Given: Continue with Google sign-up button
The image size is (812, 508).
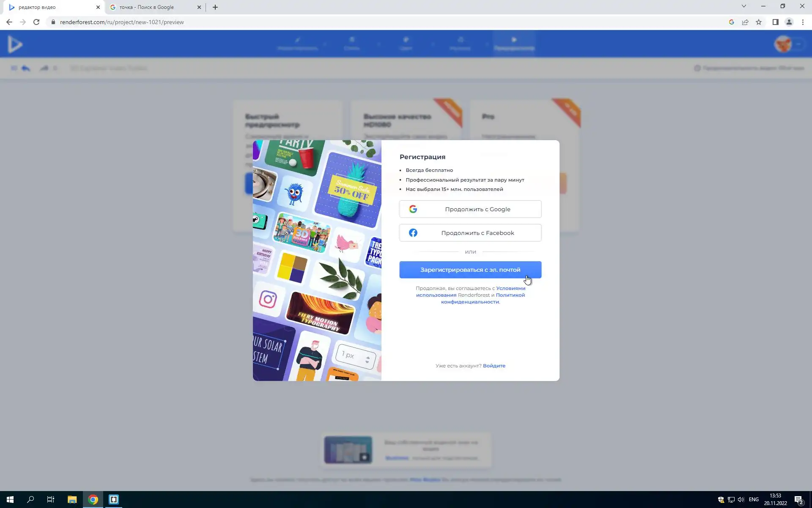Looking at the screenshot, I should tap(470, 209).
